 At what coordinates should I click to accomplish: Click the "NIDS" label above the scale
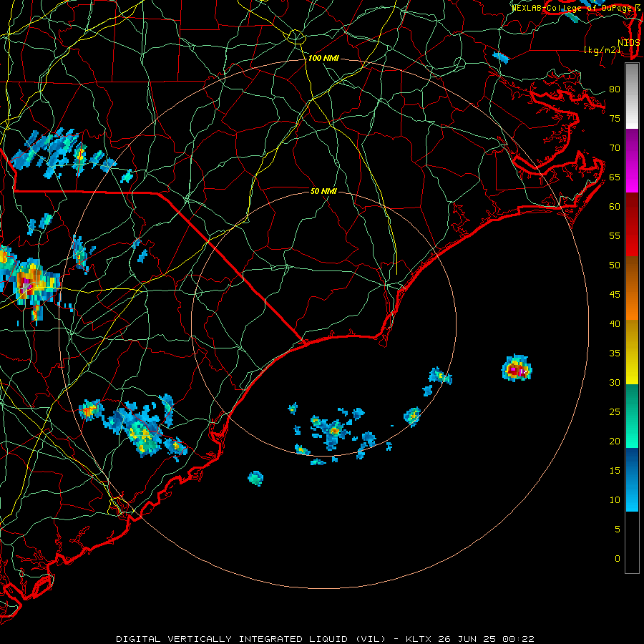[628, 43]
